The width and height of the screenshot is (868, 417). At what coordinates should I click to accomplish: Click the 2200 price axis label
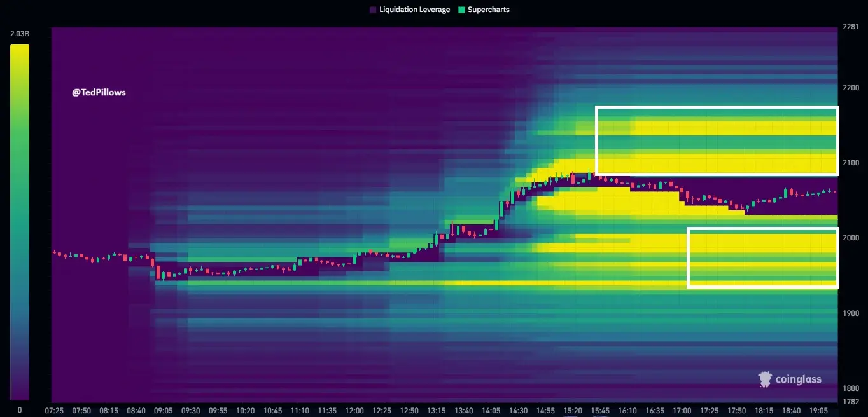850,88
